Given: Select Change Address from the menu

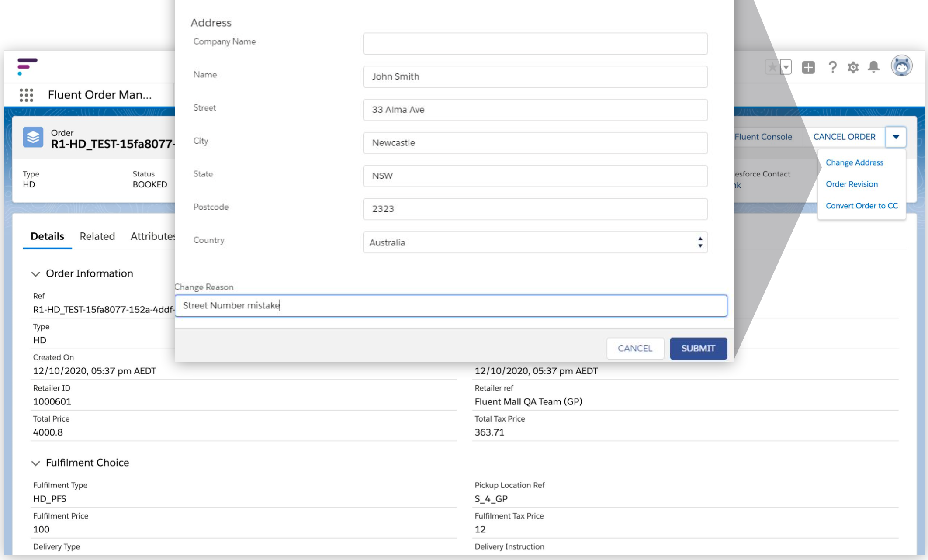Looking at the screenshot, I should 855,162.
